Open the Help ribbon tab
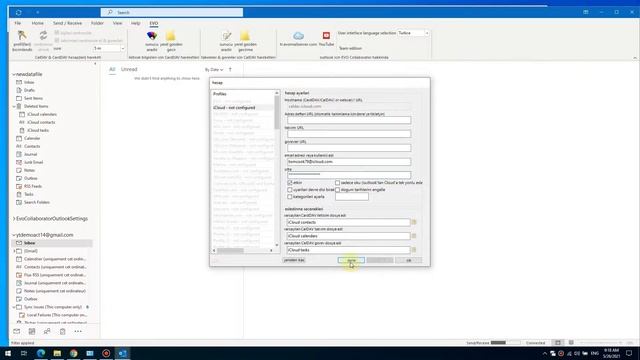The height and width of the screenshot is (360, 640). (136, 23)
